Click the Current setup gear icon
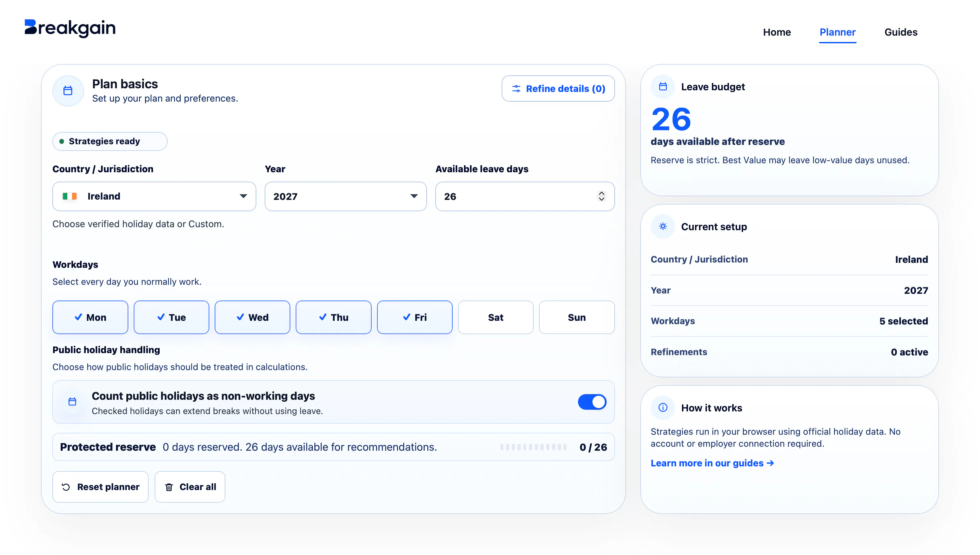This screenshot has width=980, height=555. tap(663, 227)
